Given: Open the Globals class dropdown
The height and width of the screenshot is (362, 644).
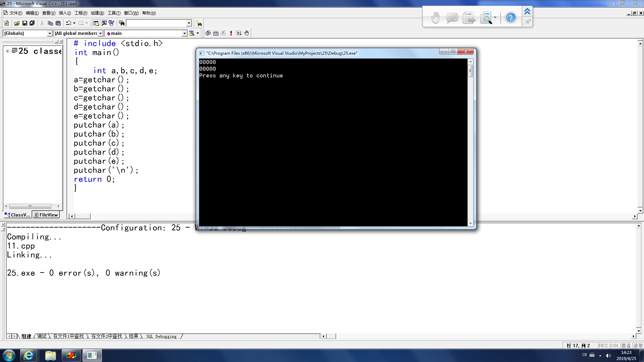Looking at the screenshot, I should click(x=50, y=33).
